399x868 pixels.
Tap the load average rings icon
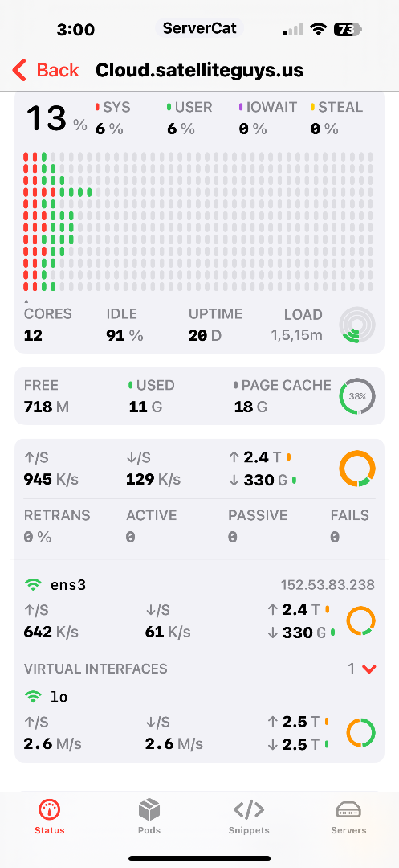pos(357,325)
